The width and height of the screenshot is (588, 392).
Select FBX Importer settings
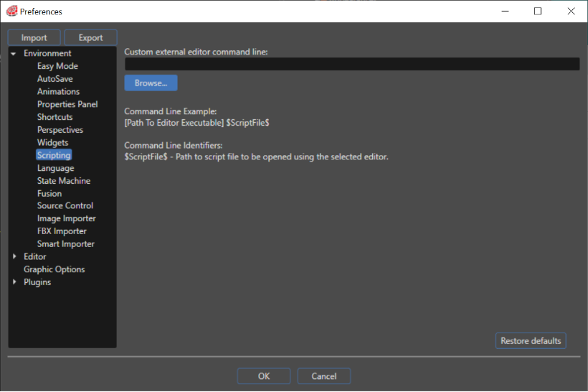click(62, 231)
